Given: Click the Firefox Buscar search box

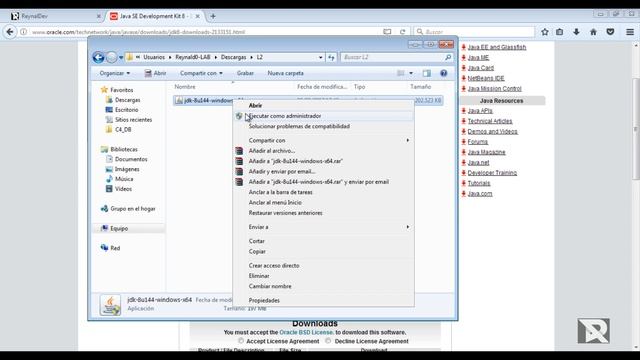Looking at the screenshot, I should tap(474, 31).
